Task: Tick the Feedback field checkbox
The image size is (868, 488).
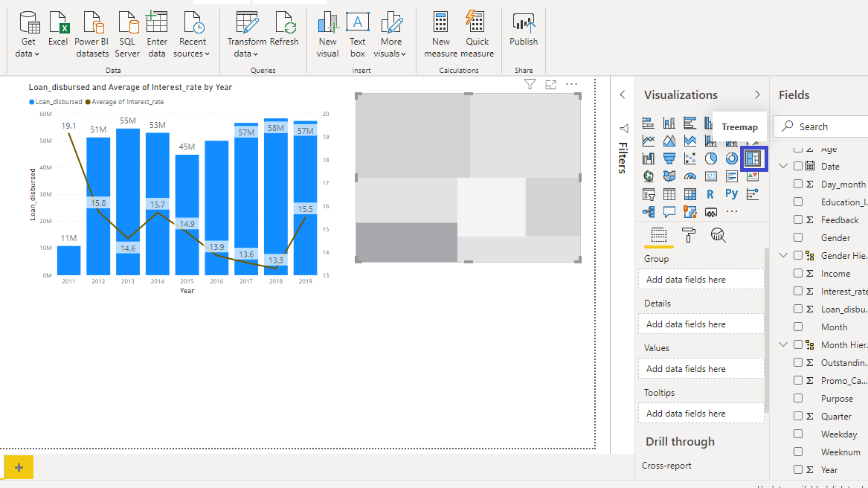Action: pos(797,219)
